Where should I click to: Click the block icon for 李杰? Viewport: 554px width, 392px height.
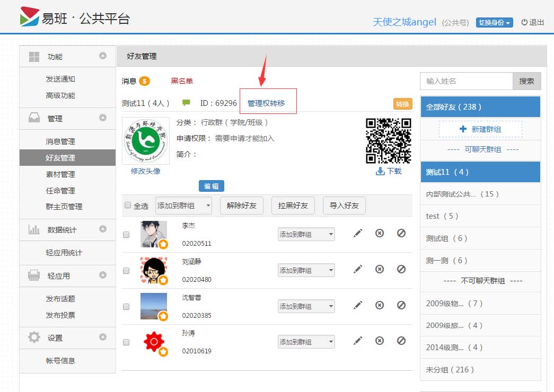click(401, 233)
